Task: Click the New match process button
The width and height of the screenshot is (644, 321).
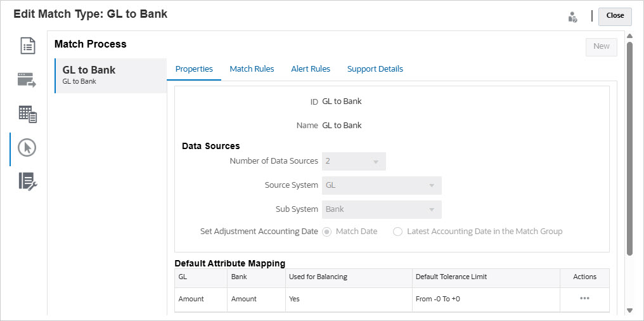Action: 601,46
